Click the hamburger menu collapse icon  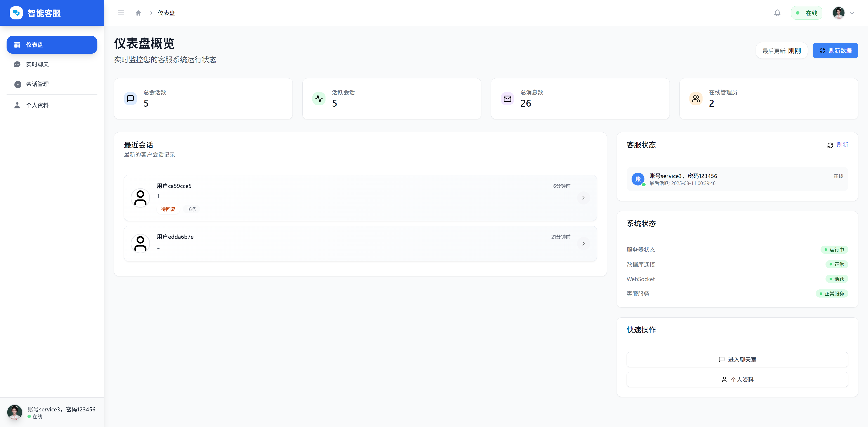[x=121, y=13]
